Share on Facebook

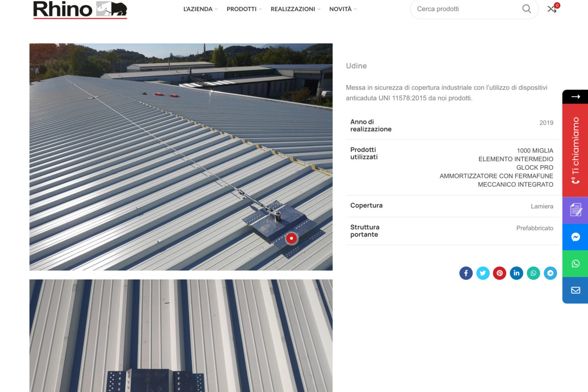(466, 273)
